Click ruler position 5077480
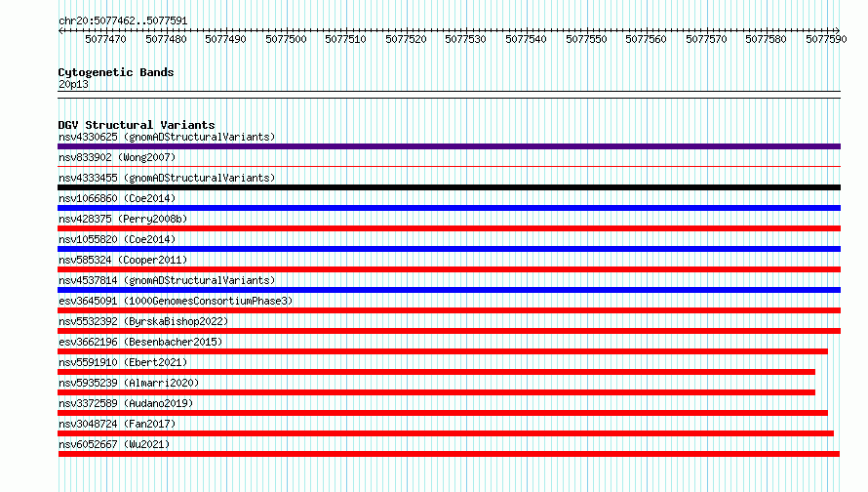 tap(166, 39)
